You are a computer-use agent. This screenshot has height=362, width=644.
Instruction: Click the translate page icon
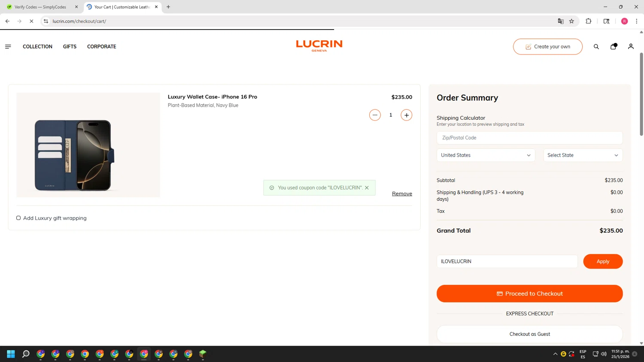(560, 21)
